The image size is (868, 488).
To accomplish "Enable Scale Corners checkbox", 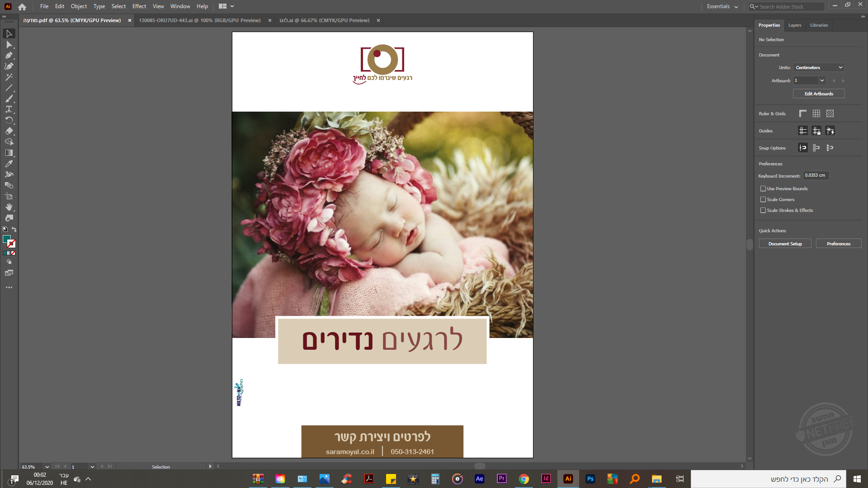I will pos(763,199).
